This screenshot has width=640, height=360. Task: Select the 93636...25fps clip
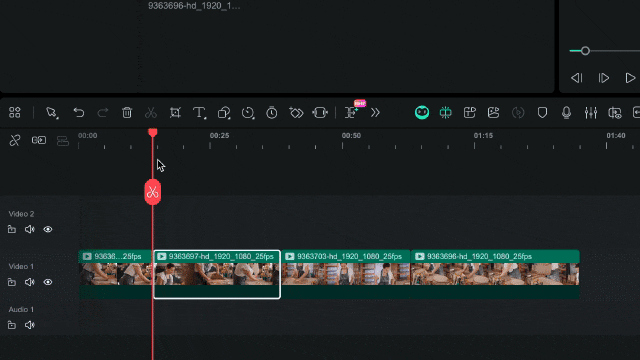[x=116, y=273]
